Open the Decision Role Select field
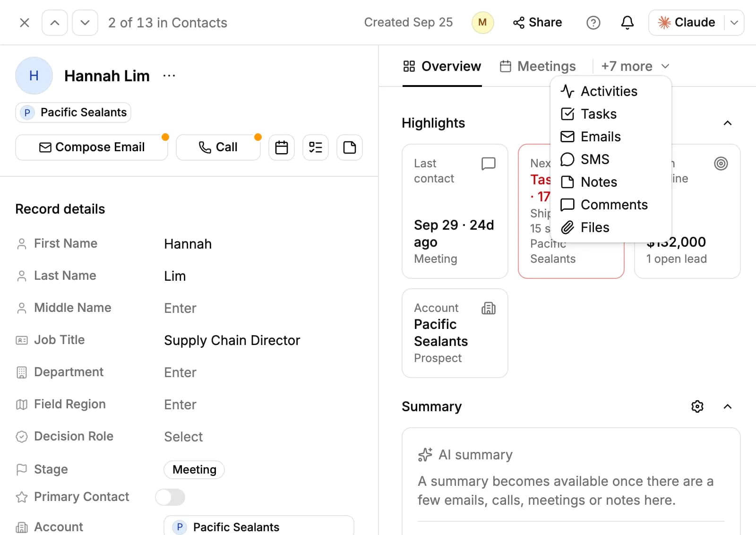The image size is (756, 535). 183,437
